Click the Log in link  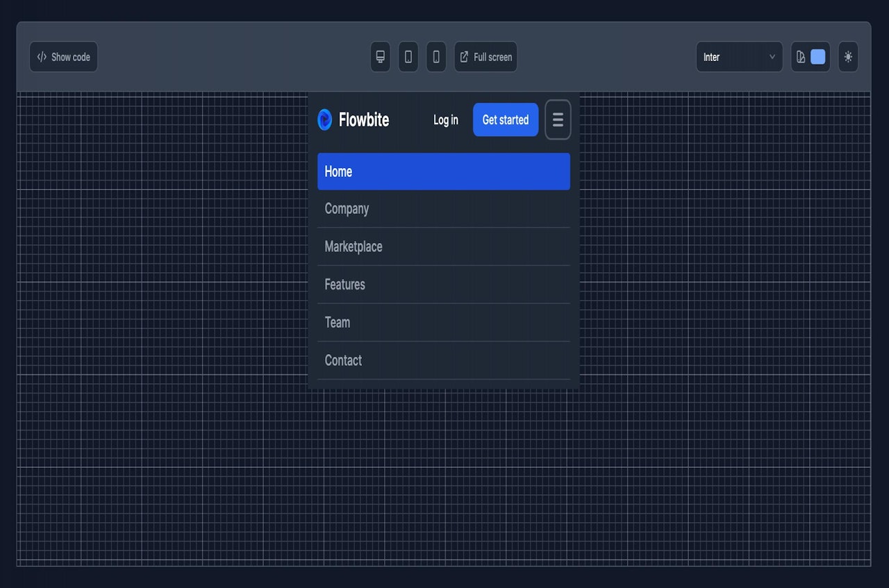tap(445, 119)
